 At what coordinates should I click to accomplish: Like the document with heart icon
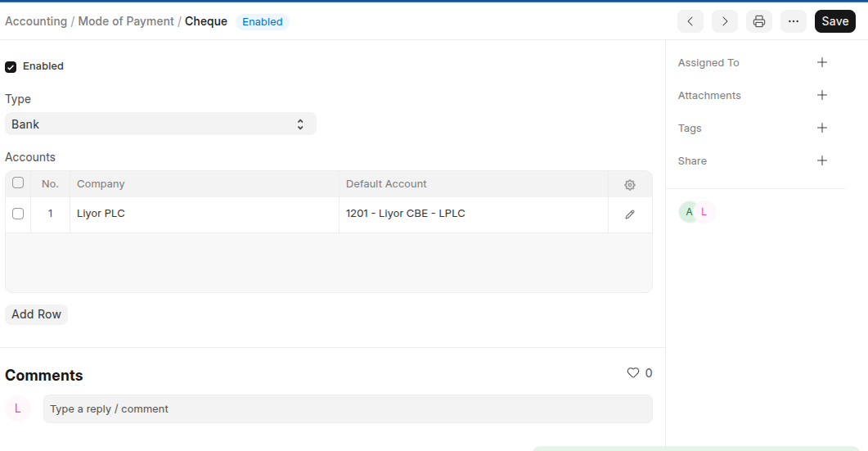pos(632,373)
